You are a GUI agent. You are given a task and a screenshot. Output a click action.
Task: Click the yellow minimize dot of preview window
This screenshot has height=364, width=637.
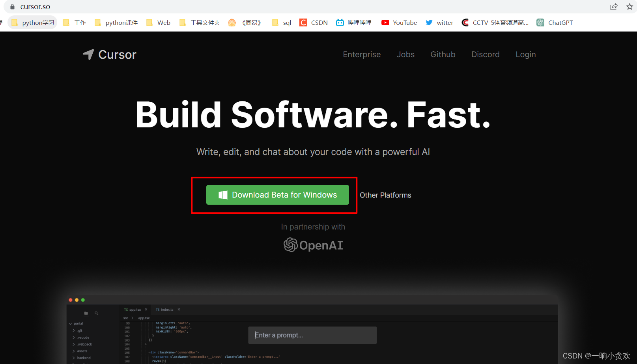(77, 300)
